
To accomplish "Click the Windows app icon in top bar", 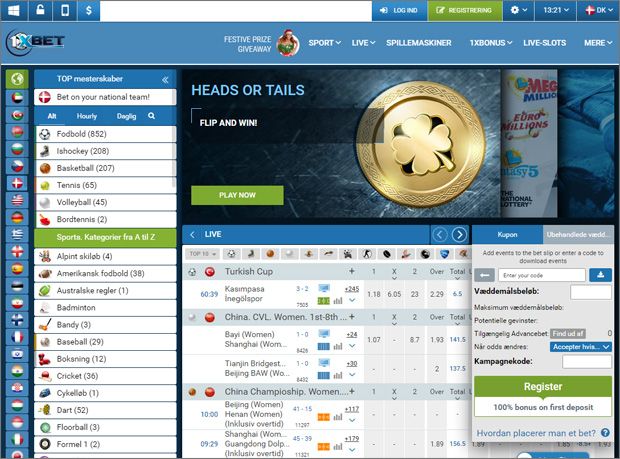I will (15, 11).
